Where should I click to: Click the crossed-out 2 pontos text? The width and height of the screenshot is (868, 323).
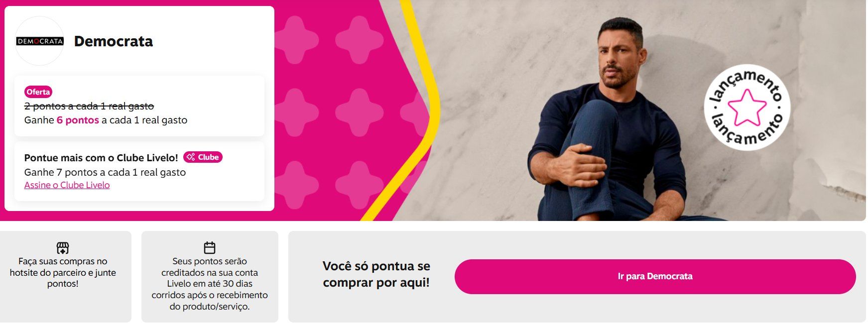tap(89, 106)
